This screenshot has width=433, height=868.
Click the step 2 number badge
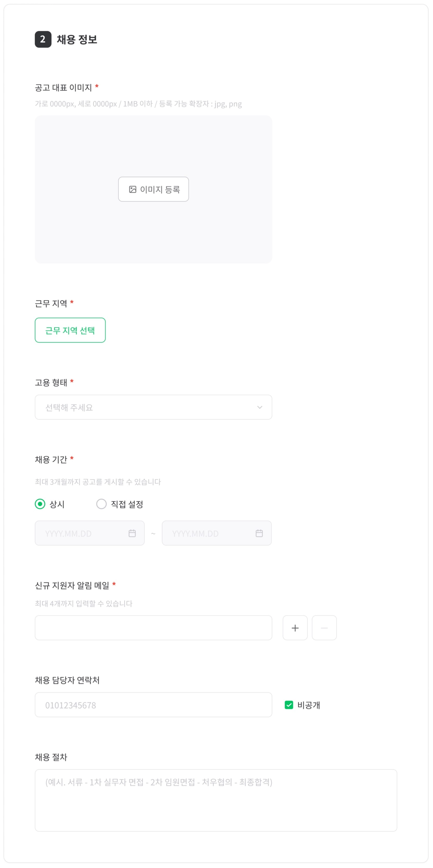pyautogui.click(x=43, y=39)
